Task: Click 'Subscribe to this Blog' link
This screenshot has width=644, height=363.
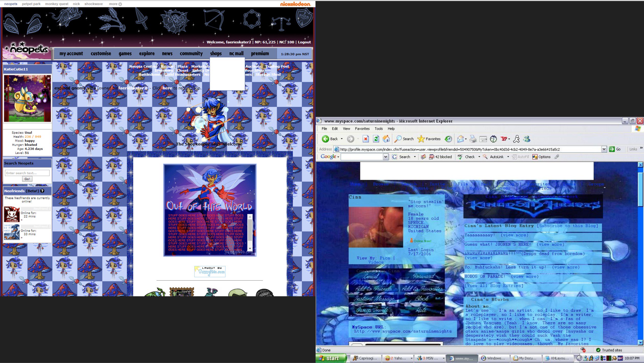Action: 567,226
